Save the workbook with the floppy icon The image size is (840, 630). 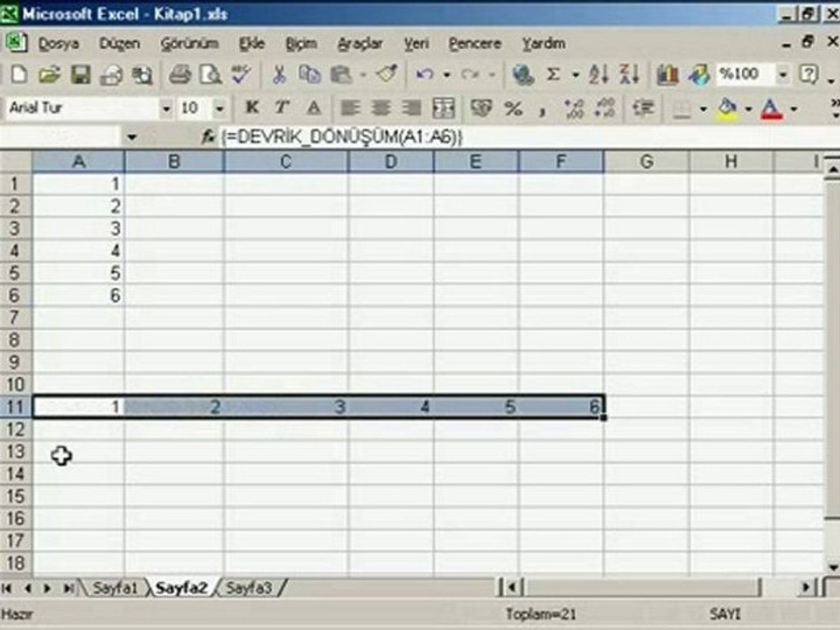pyautogui.click(x=80, y=74)
